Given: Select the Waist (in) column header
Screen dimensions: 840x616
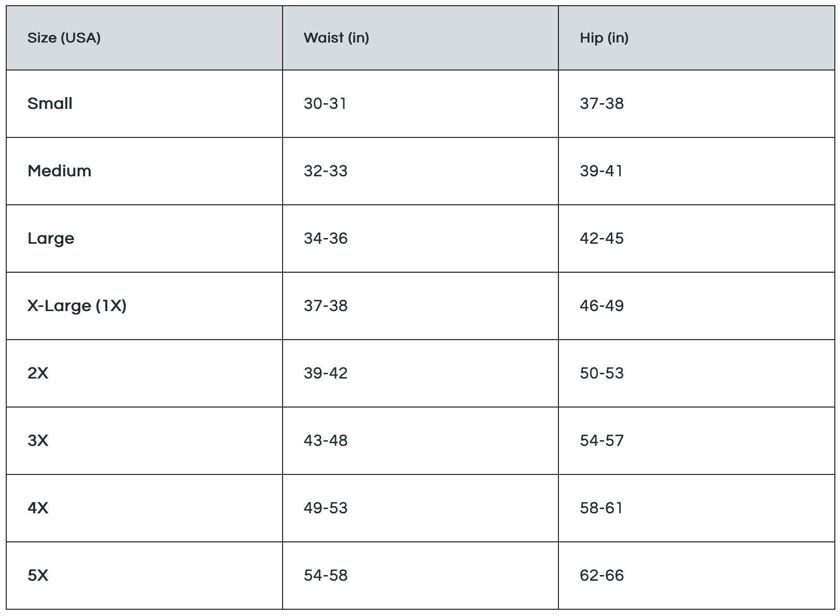Looking at the screenshot, I should tap(336, 38).
